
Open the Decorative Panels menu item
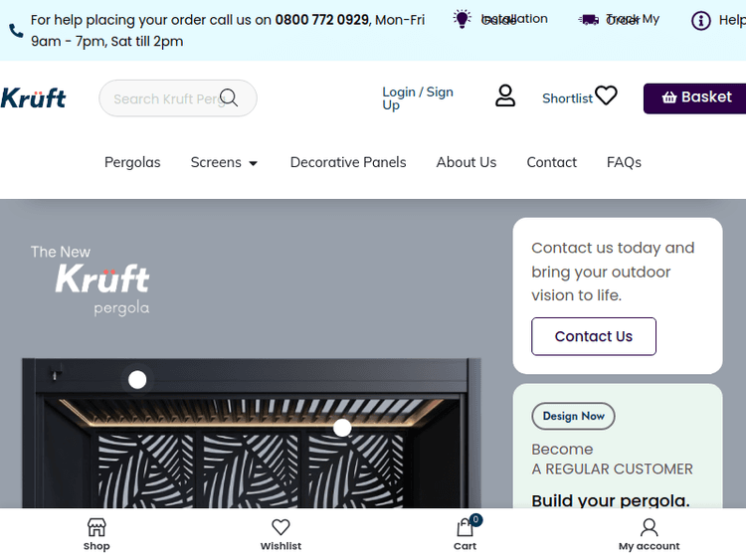[x=348, y=162]
